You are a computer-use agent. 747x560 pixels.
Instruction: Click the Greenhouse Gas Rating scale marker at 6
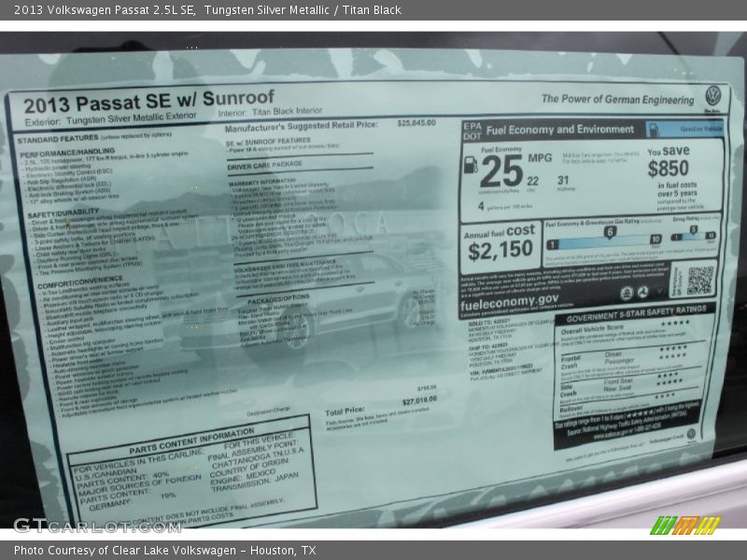pos(610,231)
